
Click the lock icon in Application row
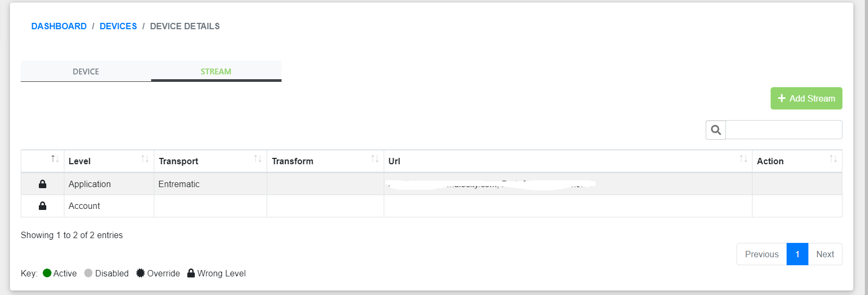[x=43, y=184]
